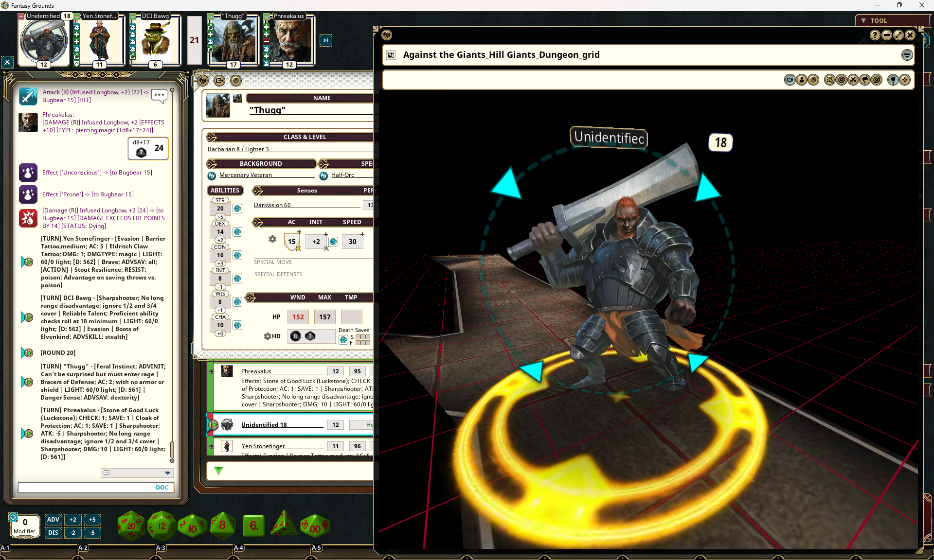The height and width of the screenshot is (560, 934).
Task: Click the wounds HP field showing 152
Action: click(298, 317)
